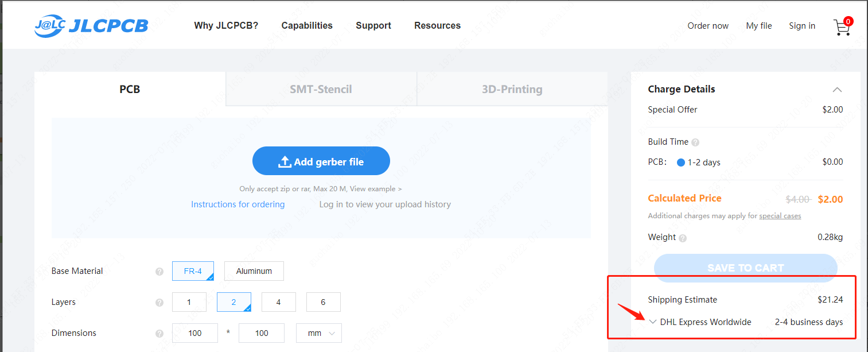This screenshot has width=868, height=352.
Task: Open the Why JLCPCB? menu
Action: point(226,25)
